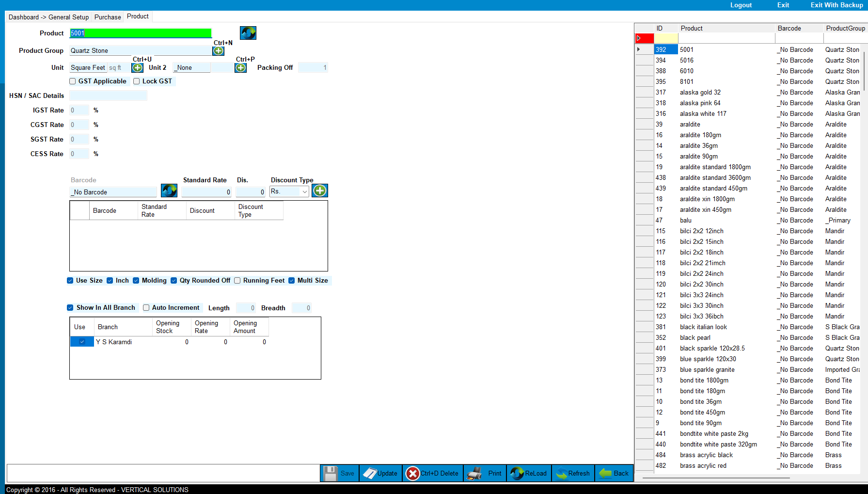Click the Ctrl+D Delete button
The height and width of the screenshot is (494, 868).
pos(433,473)
